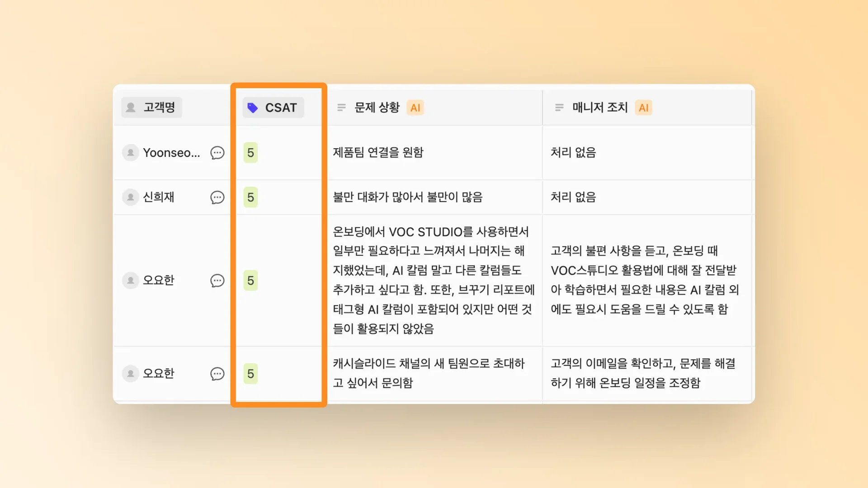Click the blue tag icon beside CSAT
Viewport: 868px width, 488px height.
pyautogui.click(x=253, y=108)
